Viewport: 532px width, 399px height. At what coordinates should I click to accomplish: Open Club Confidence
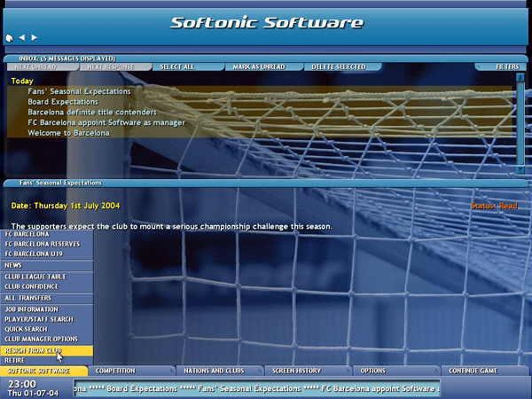pyautogui.click(x=46, y=287)
